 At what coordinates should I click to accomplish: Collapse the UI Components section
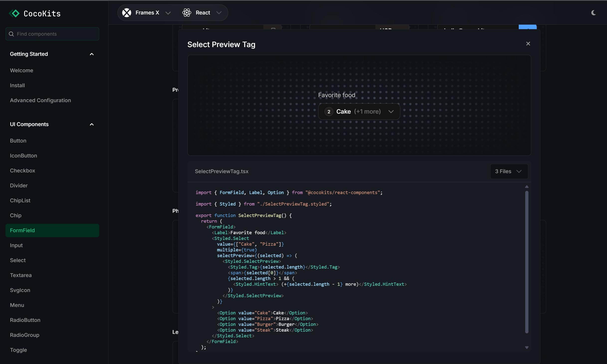(x=92, y=124)
